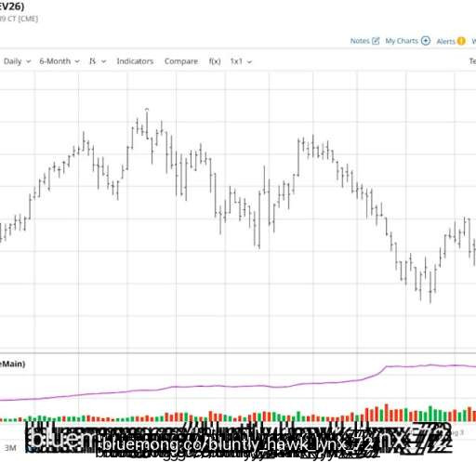Open the bar chart type dropdown
476x476 pixels.
click(98, 61)
